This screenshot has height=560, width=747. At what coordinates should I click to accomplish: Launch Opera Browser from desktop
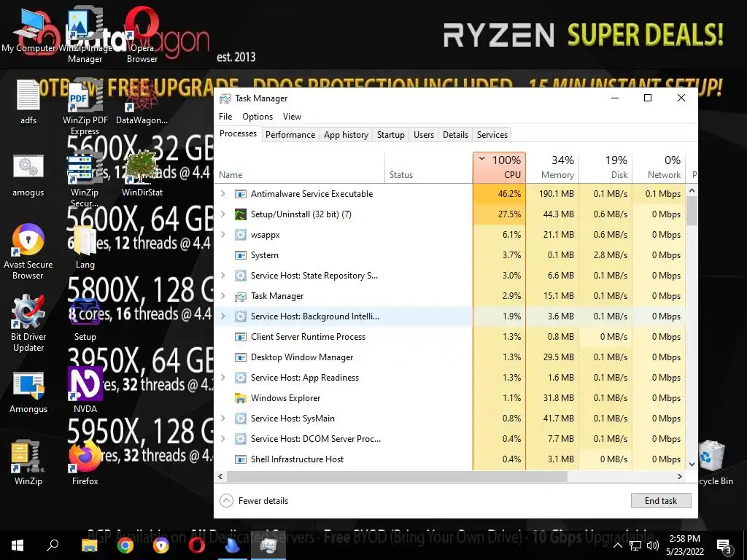(142, 36)
